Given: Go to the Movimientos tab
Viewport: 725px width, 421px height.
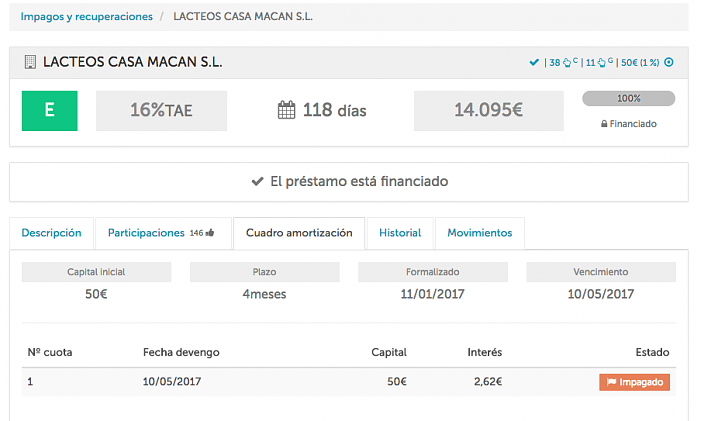Looking at the screenshot, I should (x=479, y=233).
